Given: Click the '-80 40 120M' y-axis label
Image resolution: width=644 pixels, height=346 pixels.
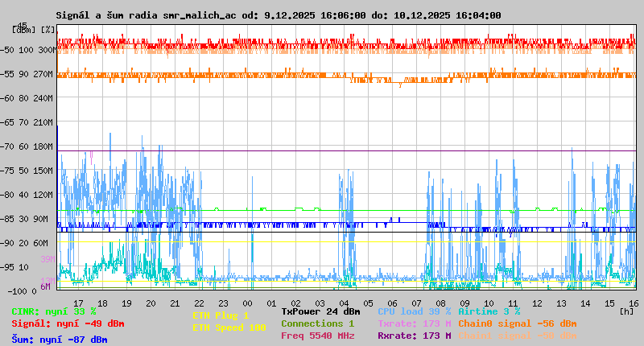Looking at the screenshot, I should pyautogui.click(x=28, y=195).
